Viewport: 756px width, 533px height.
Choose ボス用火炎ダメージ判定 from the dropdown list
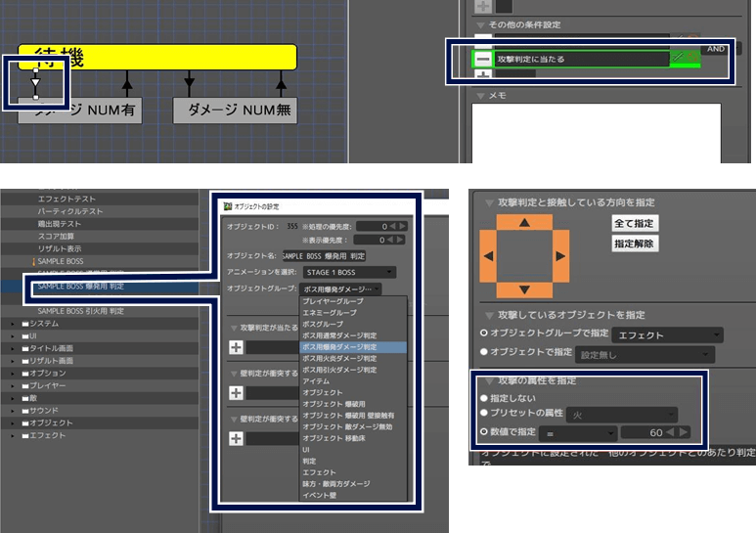339,358
